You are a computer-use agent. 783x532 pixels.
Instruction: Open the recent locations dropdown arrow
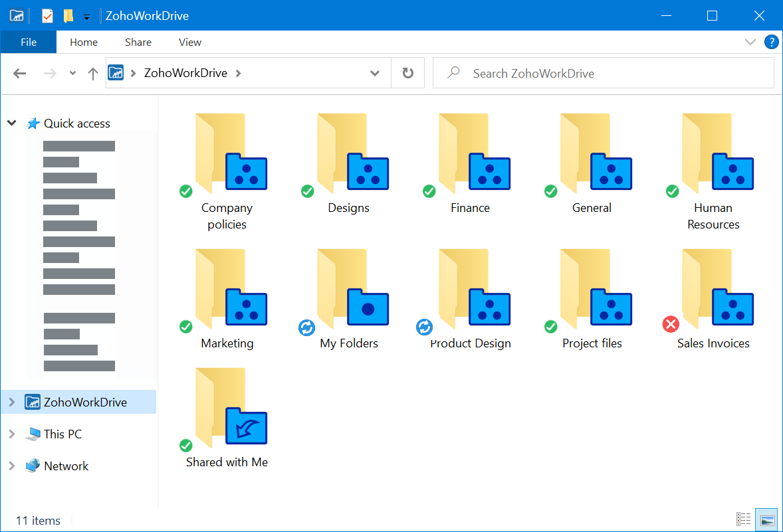[73, 73]
